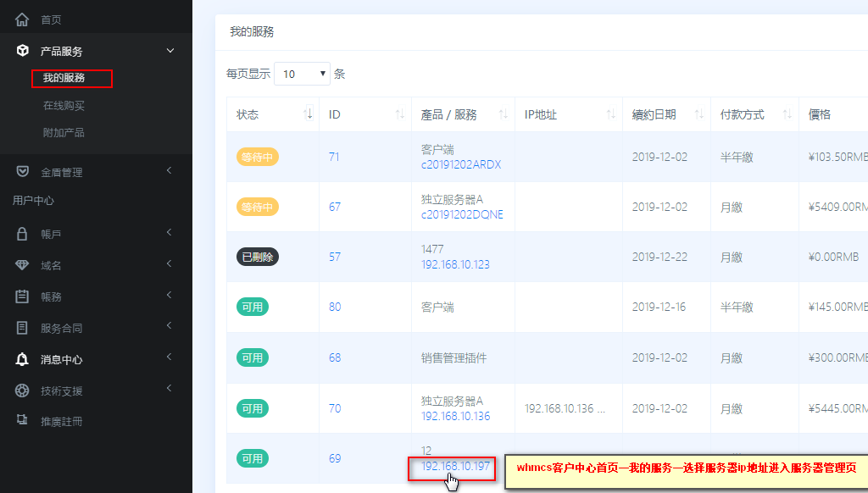868x493 pixels.
Task: Click the cube icon for 产品服务
Action: pos(22,51)
